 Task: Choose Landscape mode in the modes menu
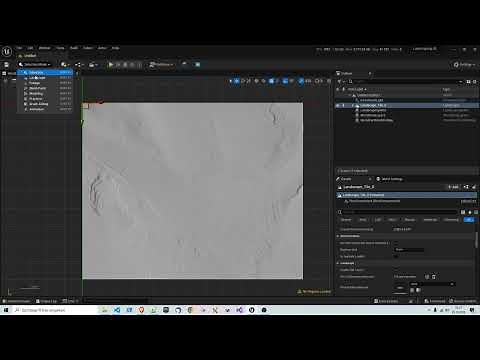click(x=45, y=78)
